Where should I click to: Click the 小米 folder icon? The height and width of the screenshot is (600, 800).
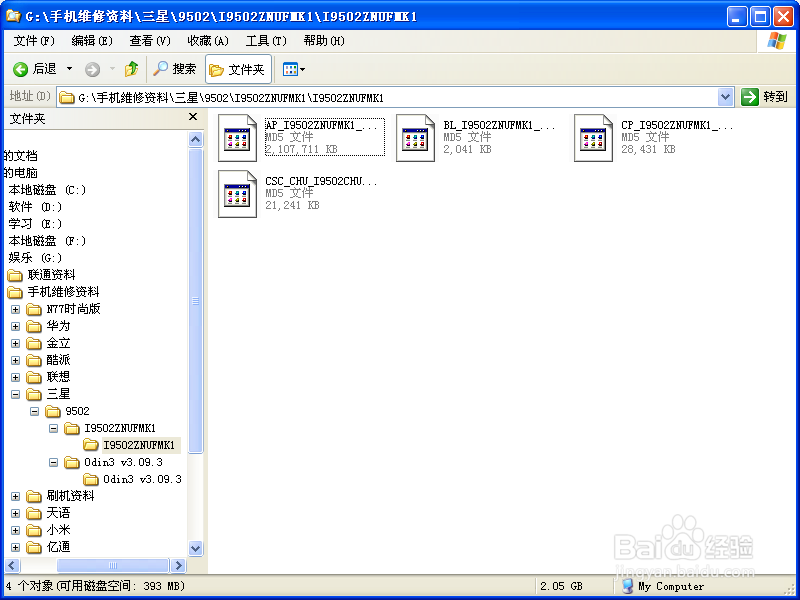tap(34, 531)
